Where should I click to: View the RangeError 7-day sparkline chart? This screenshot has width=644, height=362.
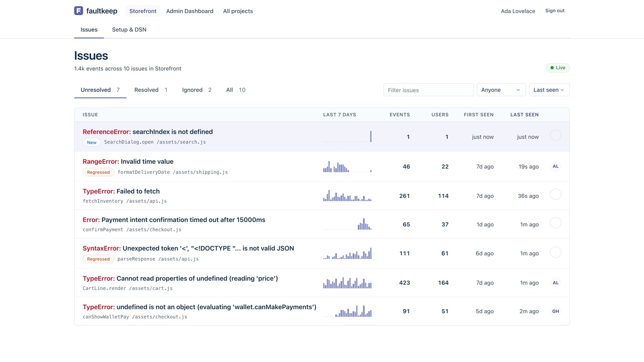[347, 166]
